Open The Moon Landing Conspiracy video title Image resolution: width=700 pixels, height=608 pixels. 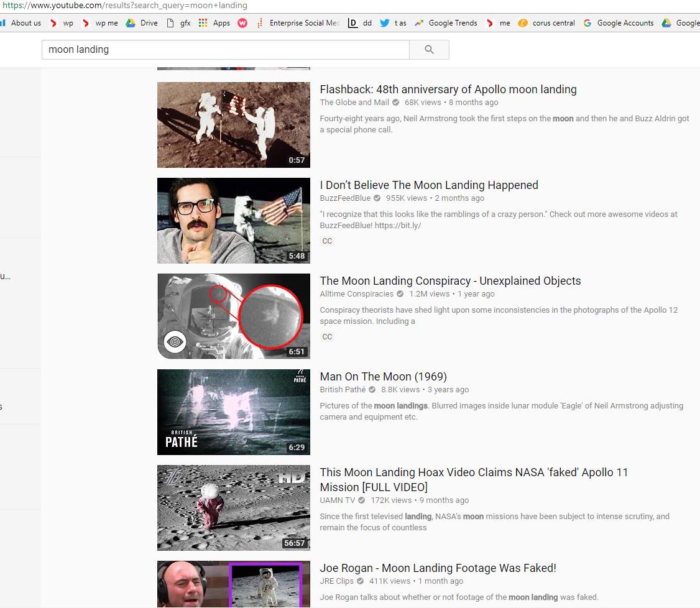point(451,281)
